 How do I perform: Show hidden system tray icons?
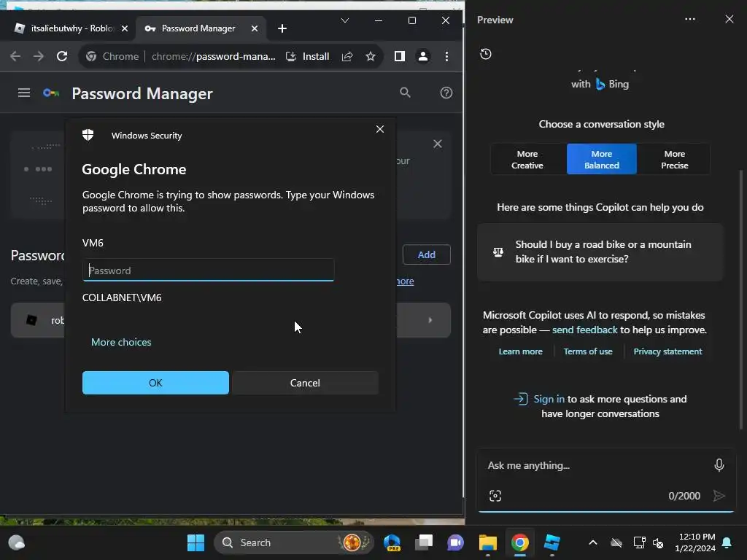pos(592,542)
